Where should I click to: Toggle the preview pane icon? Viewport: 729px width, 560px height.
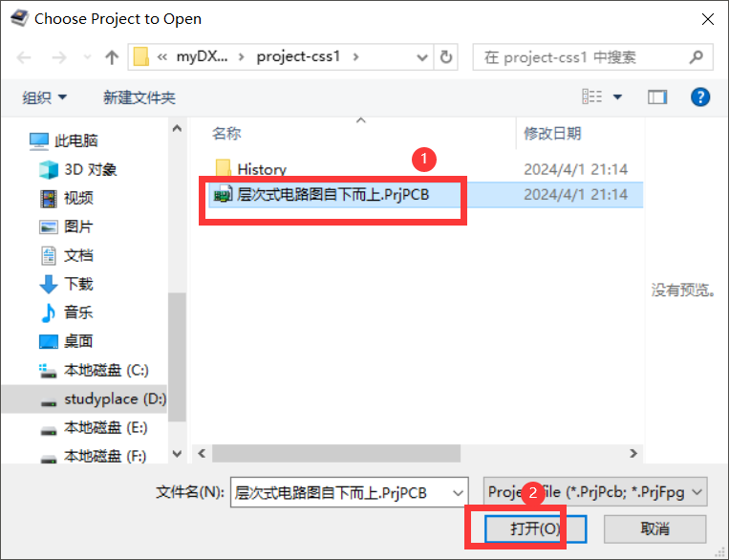657,97
